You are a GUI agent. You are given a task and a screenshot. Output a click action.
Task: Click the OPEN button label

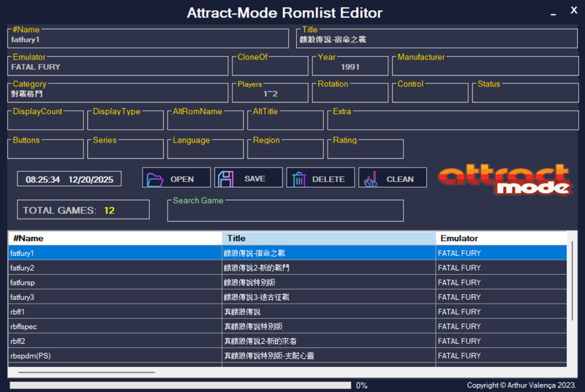coord(182,179)
